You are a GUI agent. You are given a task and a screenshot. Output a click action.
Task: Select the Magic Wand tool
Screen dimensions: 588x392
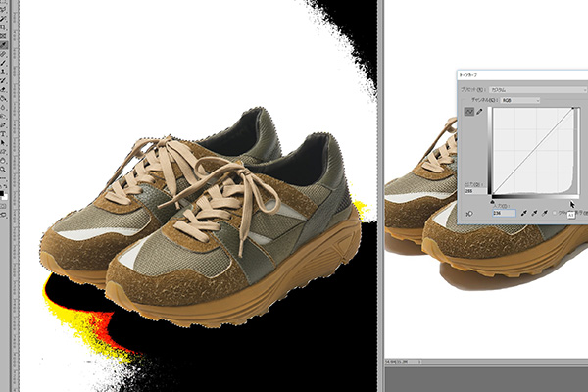(x=3, y=18)
